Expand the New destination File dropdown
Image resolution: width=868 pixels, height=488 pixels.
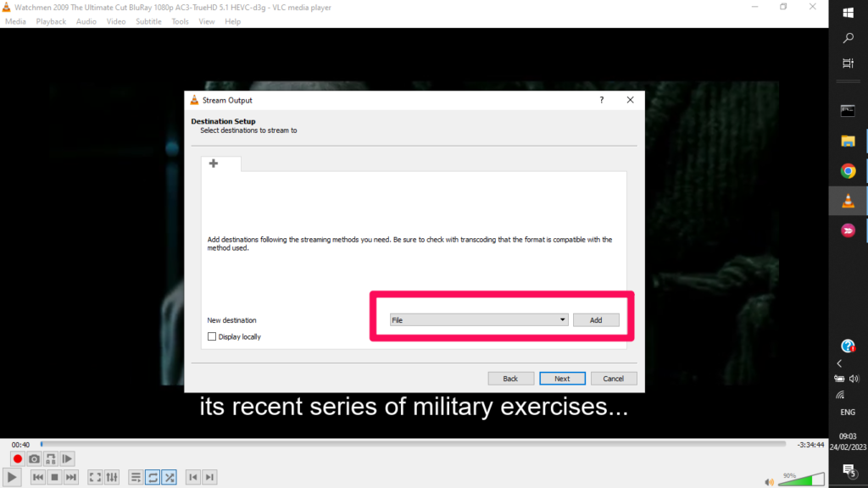point(479,319)
